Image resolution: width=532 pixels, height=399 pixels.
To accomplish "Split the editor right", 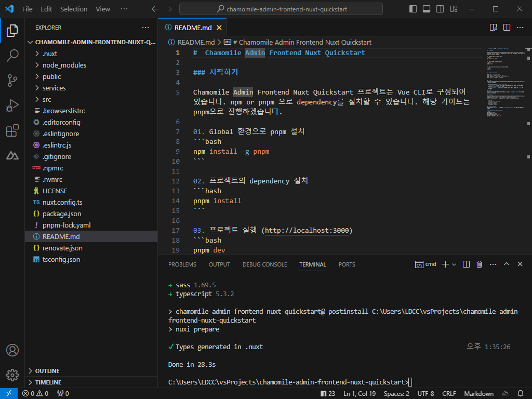I will 507,28.
